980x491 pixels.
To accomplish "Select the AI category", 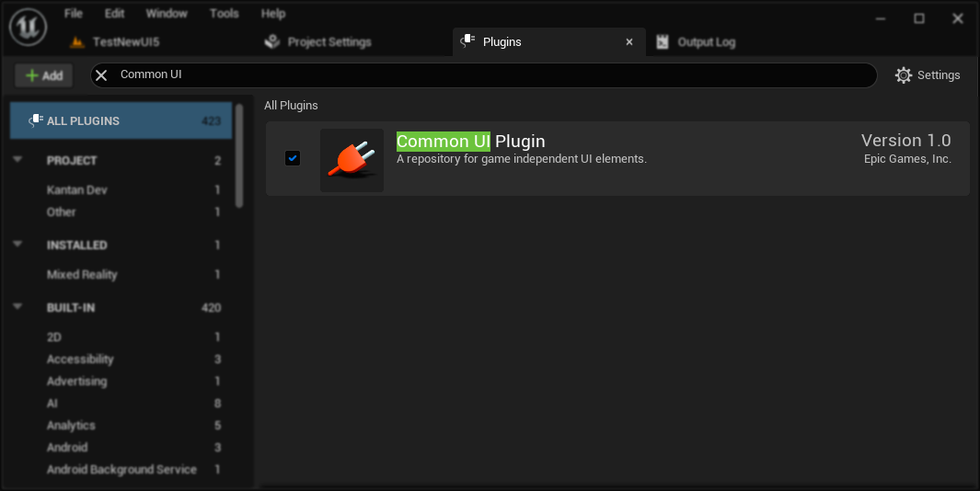I will pyautogui.click(x=121, y=403).
